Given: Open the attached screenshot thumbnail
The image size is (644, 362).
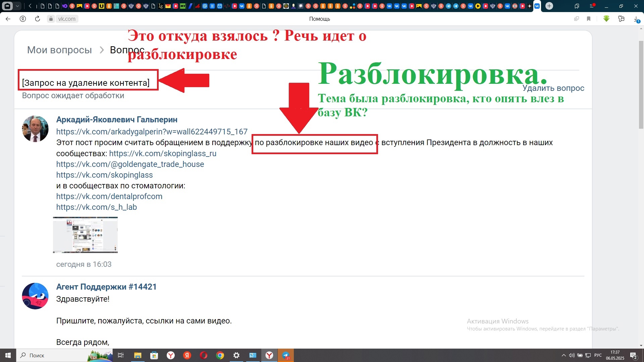Looking at the screenshot, I should click(x=85, y=235).
